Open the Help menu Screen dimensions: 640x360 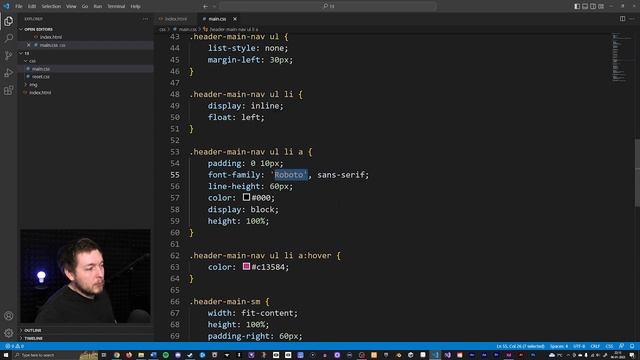(136, 6)
